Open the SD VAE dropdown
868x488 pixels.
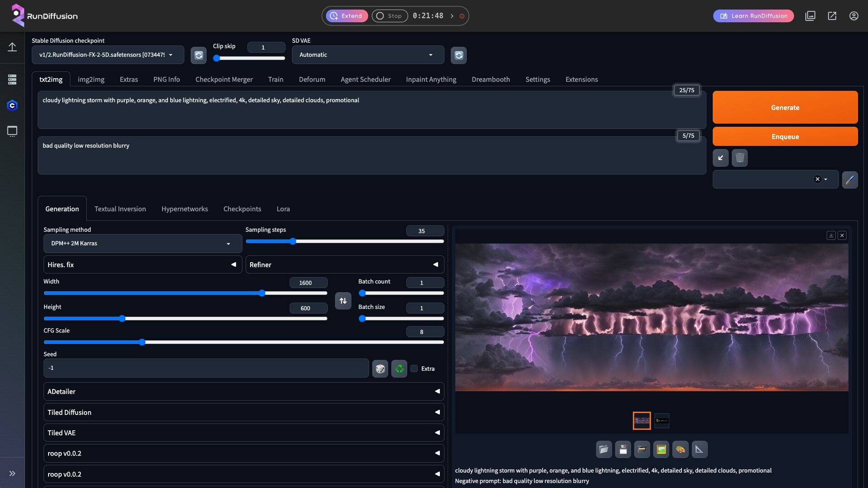[x=368, y=55]
